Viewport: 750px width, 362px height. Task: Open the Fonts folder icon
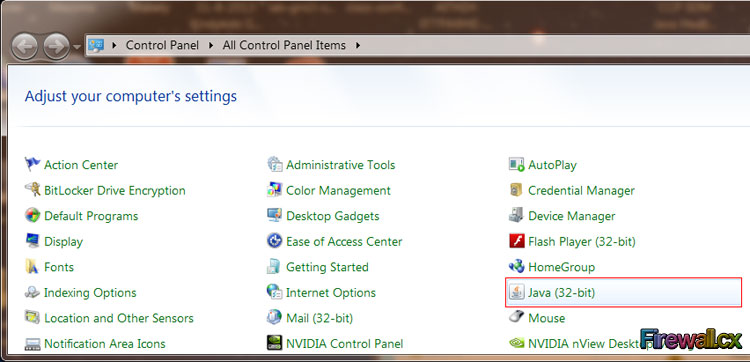[33, 267]
